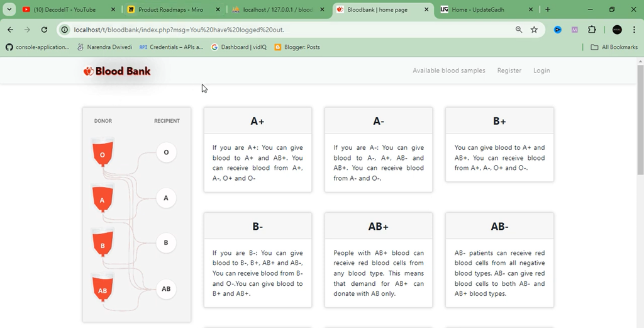Click the A- blood type card heading
The width and height of the screenshot is (644, 328).
coord(378,121)
